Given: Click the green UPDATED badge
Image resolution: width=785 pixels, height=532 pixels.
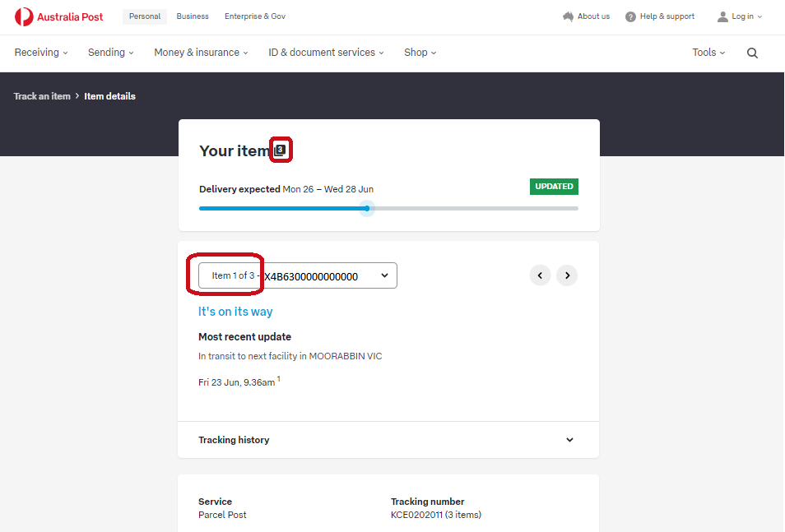Looking at the screenshot, I should click(554, 187).
